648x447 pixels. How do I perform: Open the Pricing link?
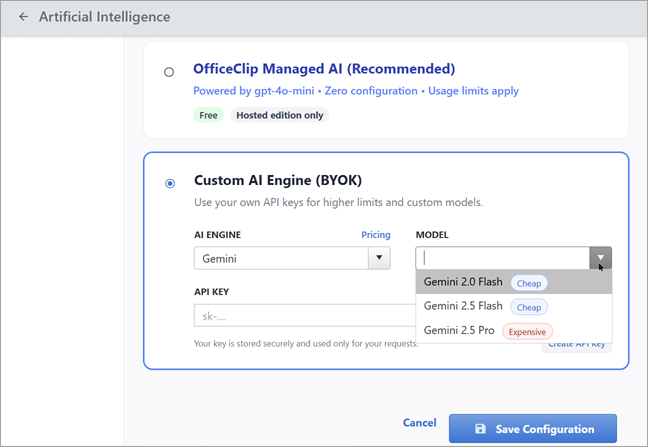(x=376, y=235)
